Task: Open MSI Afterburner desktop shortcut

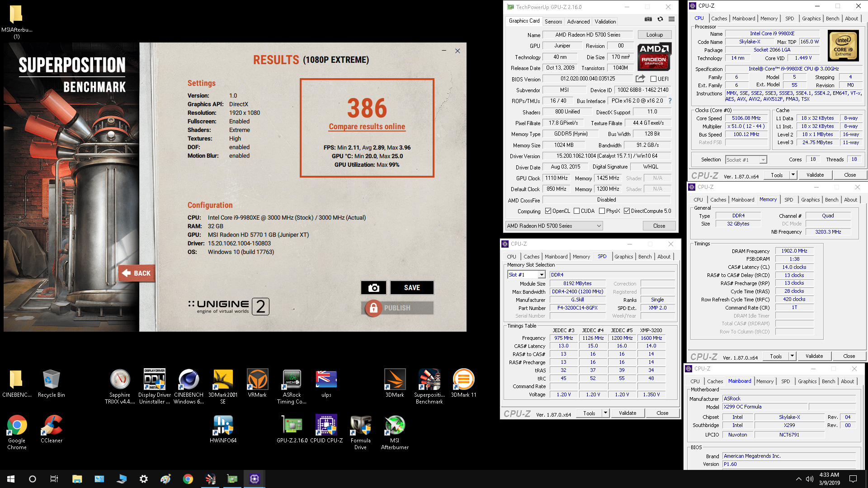Action: point(395,432)
